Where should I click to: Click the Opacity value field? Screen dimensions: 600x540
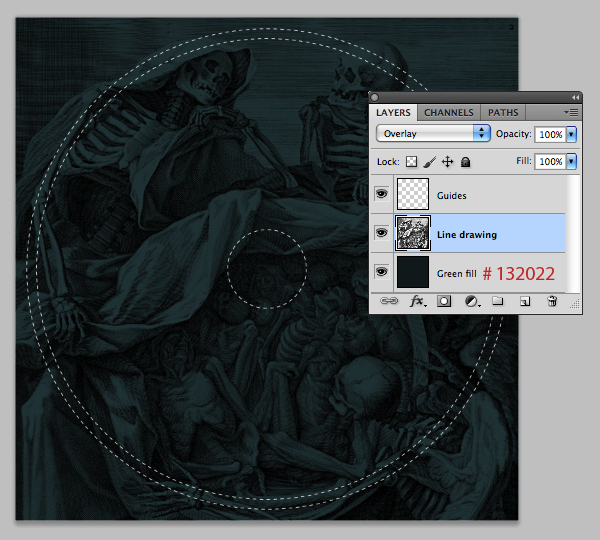pos(550,134)
